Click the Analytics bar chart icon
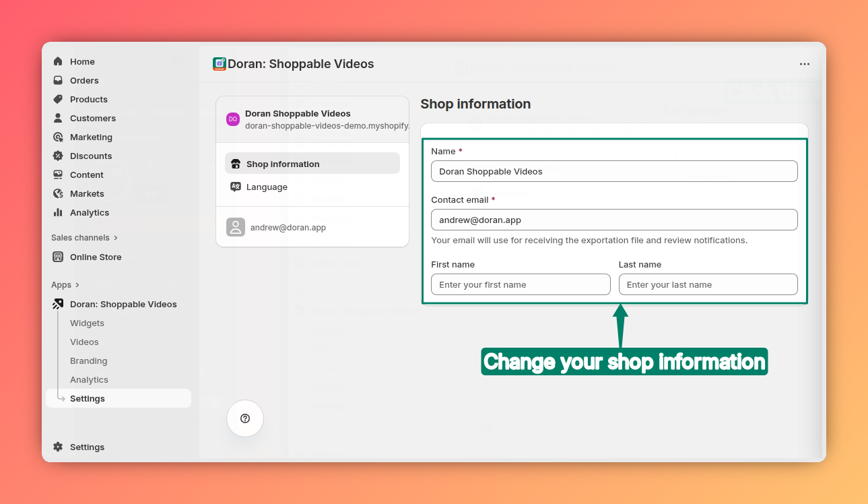This screenshot has width=868, height=504. tap(58, 212)
